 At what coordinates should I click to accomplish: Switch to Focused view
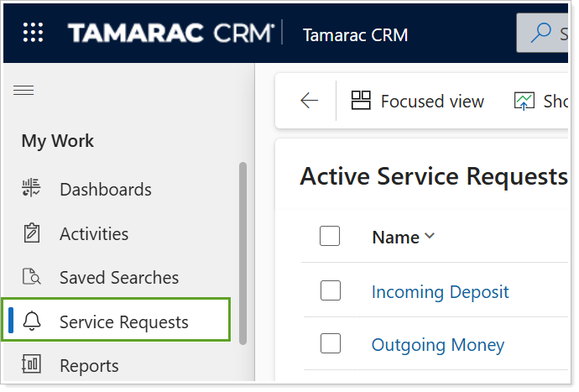click(x=418, y=102)
